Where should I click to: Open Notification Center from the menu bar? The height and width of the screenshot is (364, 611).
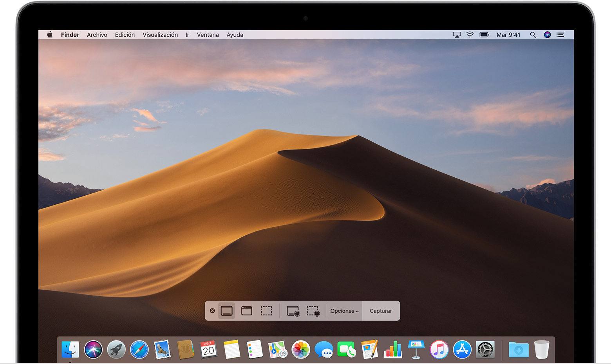click(560, 35)
